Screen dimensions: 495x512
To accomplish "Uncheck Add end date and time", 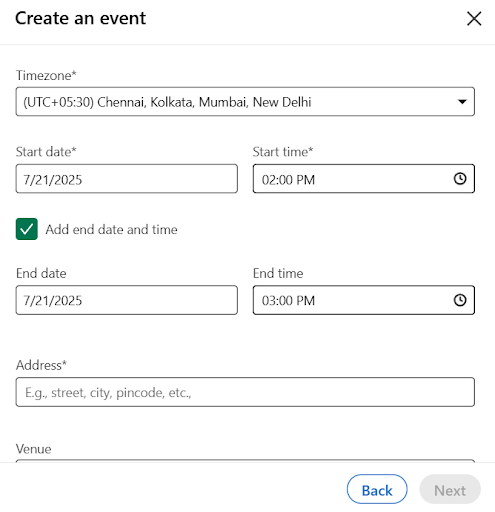I will 27,229.
